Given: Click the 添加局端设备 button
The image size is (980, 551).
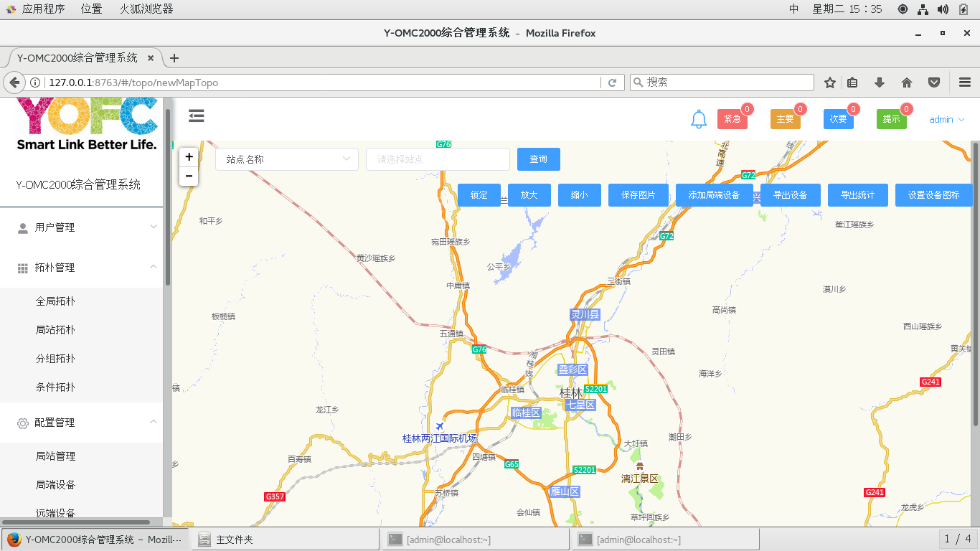Looking at the screenshot, I should click(714, 195).
